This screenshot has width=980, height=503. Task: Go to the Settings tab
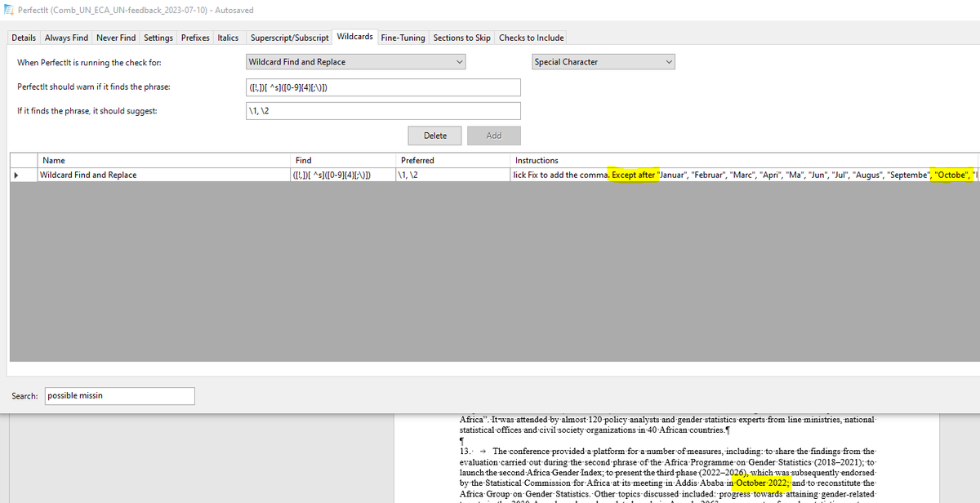158,38
